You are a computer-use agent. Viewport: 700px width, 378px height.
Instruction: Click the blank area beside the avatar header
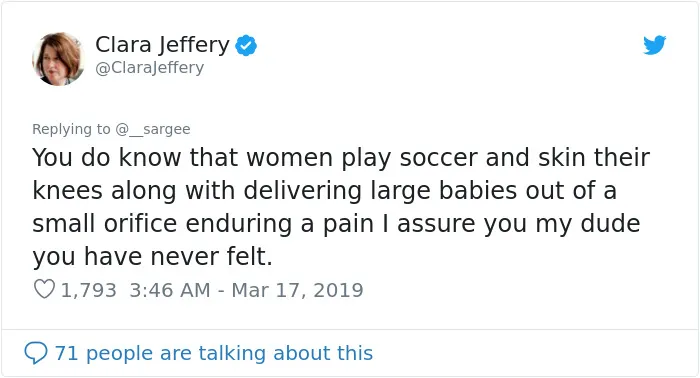(446, 58)
